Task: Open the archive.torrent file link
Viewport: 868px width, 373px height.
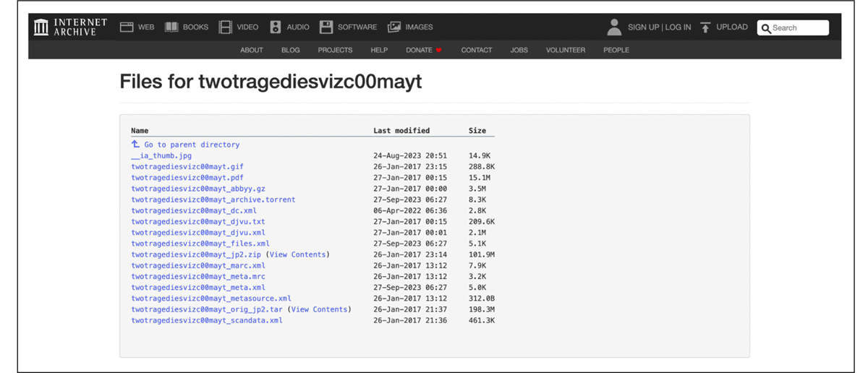Action: 213,200
